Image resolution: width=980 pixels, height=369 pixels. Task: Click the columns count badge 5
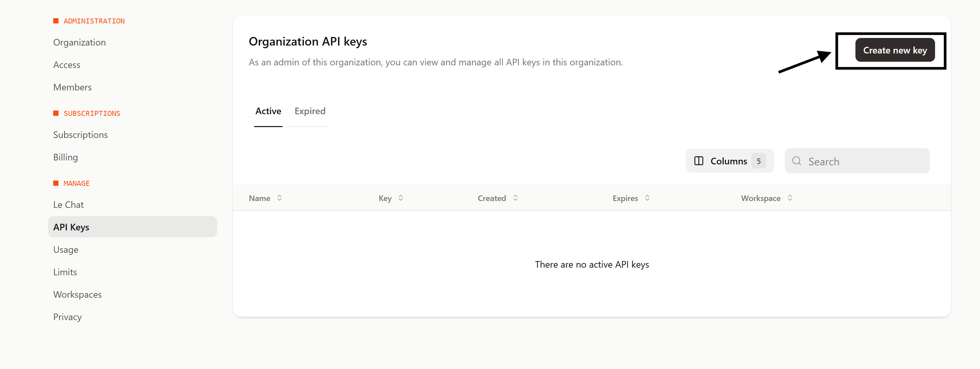758,161
